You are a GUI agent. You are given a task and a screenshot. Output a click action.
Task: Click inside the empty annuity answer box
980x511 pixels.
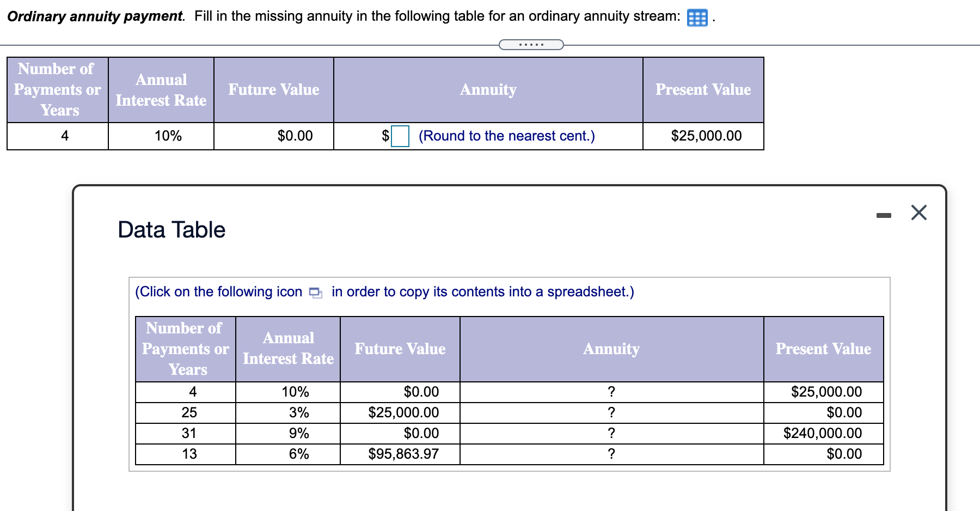click(x=399, y=136)
